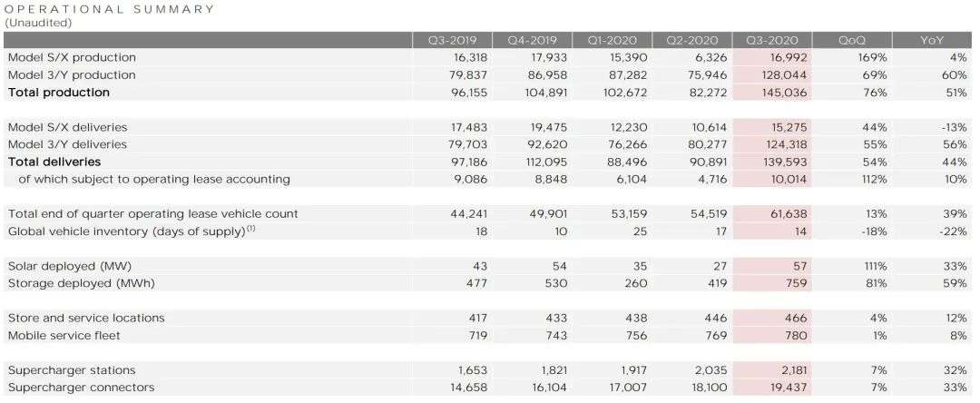980x403 pixels.
Task: Click the Total deliveries row label
Action: point(54,162)
